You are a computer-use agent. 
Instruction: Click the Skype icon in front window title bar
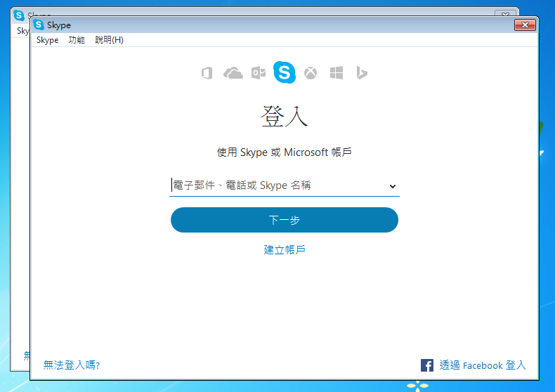pos(39,25)
